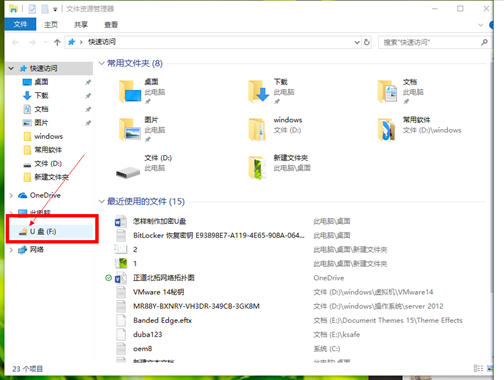The image size is (504, 380).
Task: Collapse the 常用文件夹 (8) section
Action: pyautogui.click(x=102, y=63)
